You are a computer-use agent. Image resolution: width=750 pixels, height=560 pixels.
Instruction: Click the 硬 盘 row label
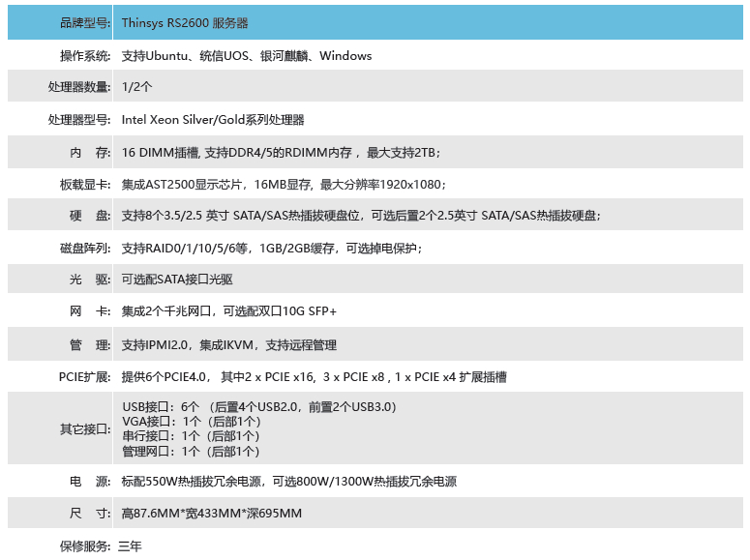(90, 216)
